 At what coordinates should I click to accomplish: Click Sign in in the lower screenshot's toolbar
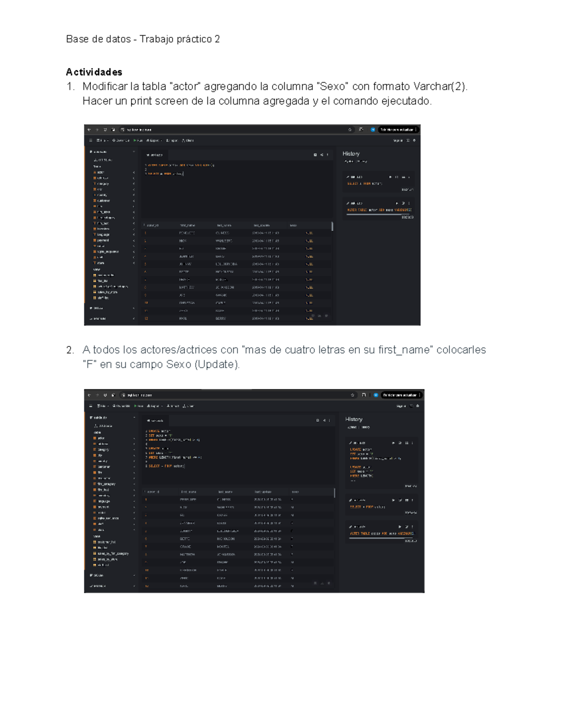tap(401, 406)
